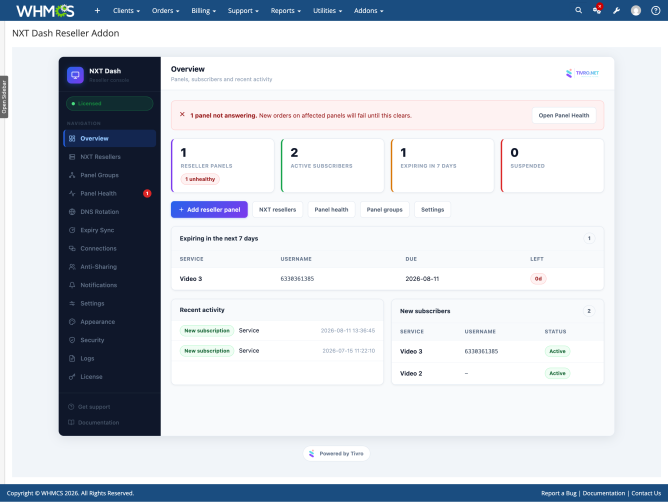Click Report a Bug footer link
The image size is (668, 502).
tap(559, 493)
